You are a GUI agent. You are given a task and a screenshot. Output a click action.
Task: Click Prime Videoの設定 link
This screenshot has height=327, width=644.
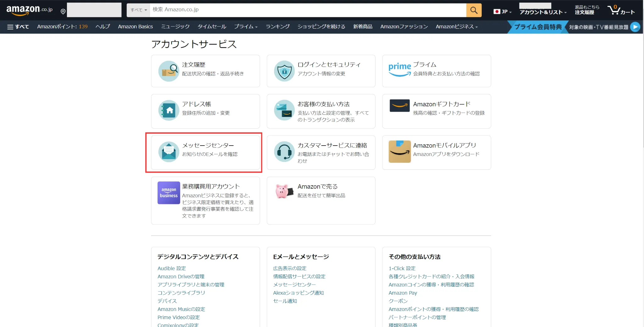[x=179, y=318]
